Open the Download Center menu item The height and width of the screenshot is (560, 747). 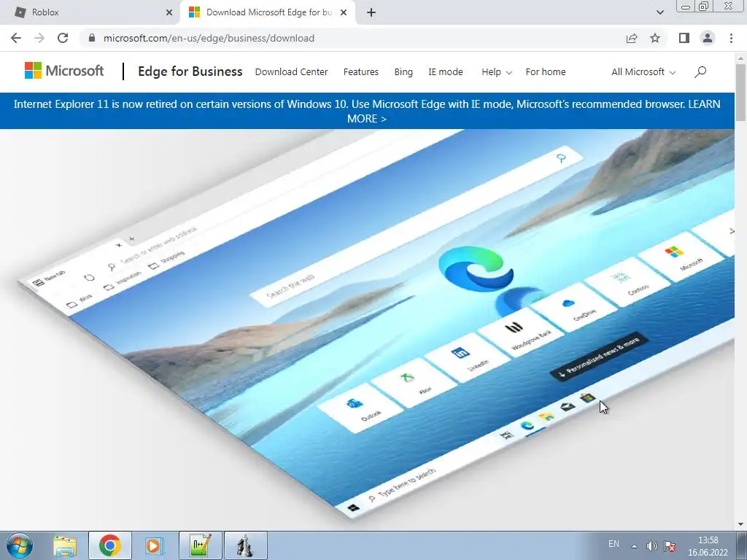(292, 72)
